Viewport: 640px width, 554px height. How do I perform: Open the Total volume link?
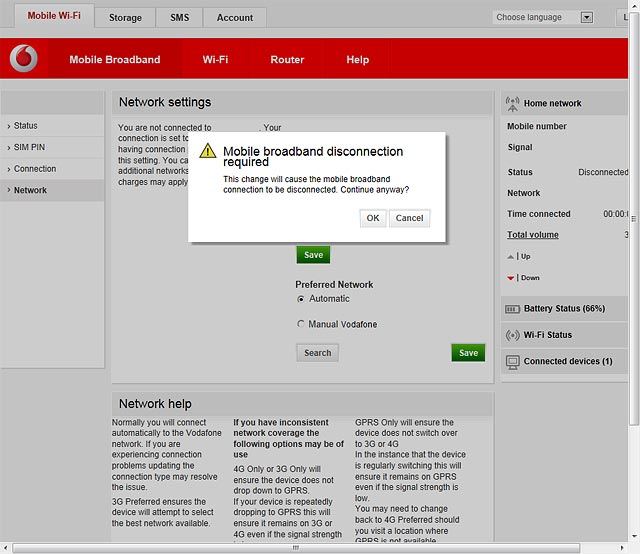(533, 235)
